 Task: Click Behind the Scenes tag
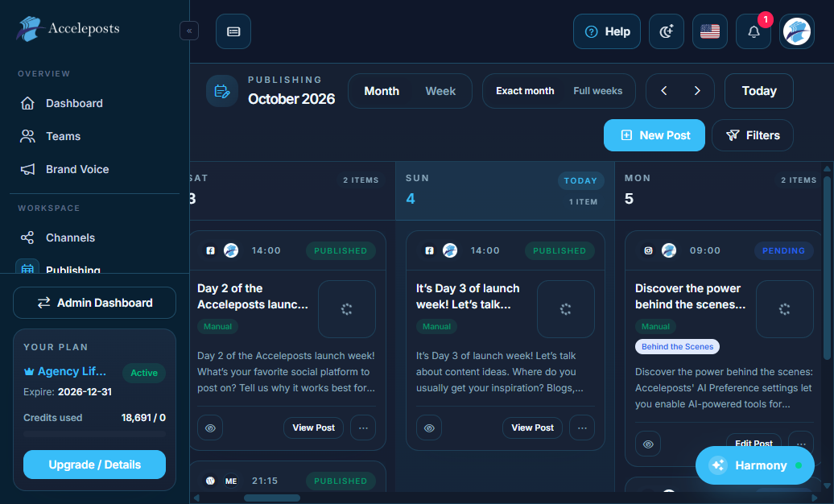[x=677, y=346]
